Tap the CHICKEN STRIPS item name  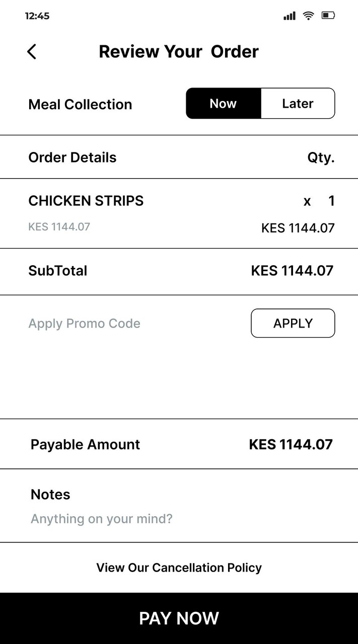86,201
